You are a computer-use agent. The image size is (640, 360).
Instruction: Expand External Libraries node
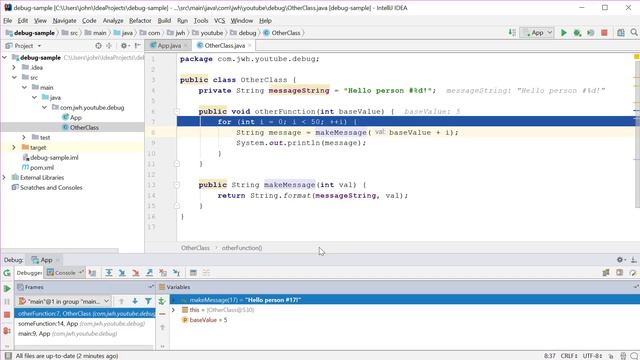coord(4,177)
